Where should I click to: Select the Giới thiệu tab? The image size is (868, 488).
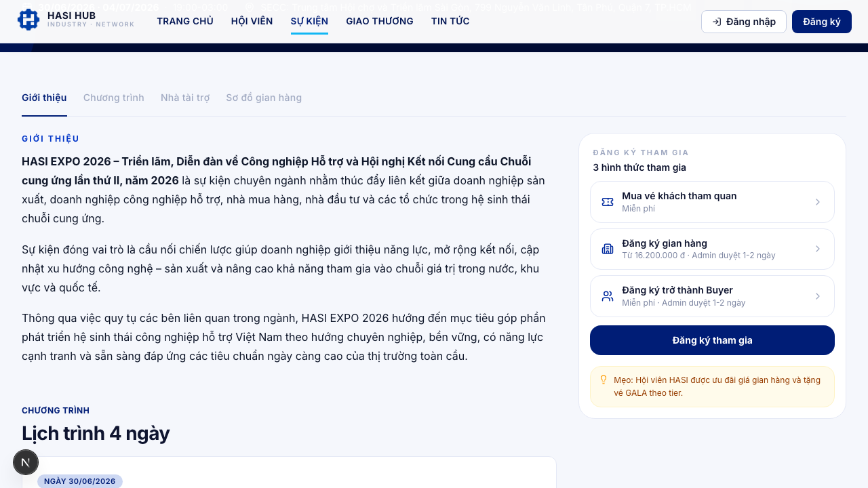[44, 98]
